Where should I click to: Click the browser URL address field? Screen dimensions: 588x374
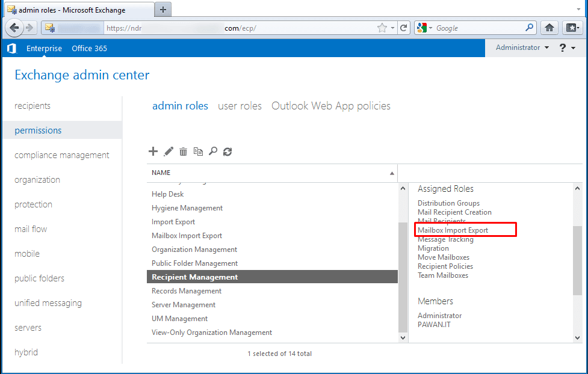click(240, 28)
